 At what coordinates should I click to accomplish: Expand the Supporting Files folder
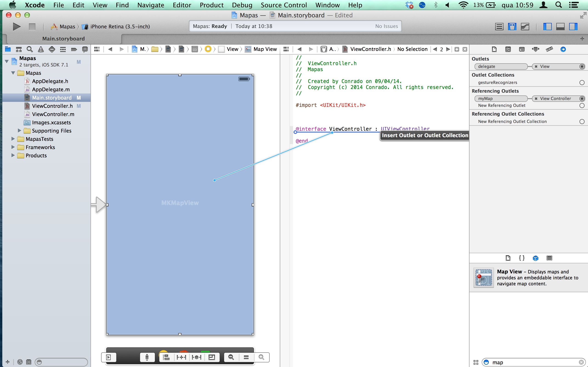pyautogui.click(x=20, y=131)
